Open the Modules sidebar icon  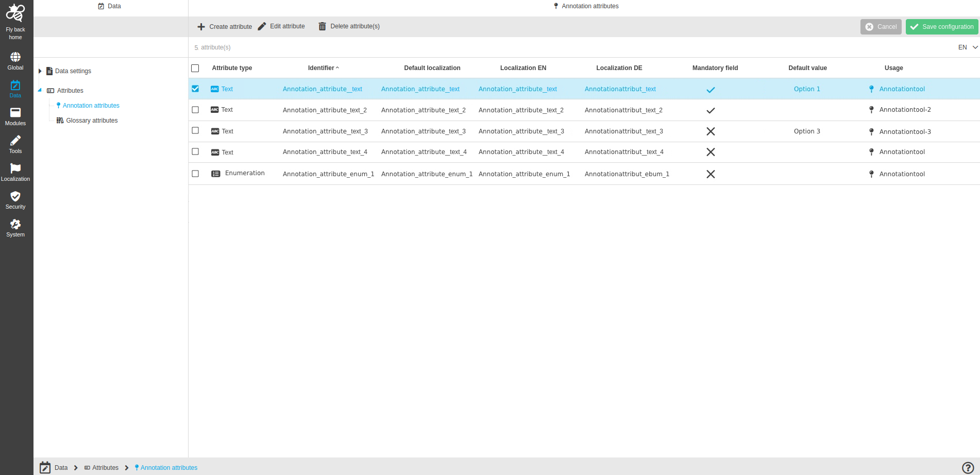[x=15, y=113]
